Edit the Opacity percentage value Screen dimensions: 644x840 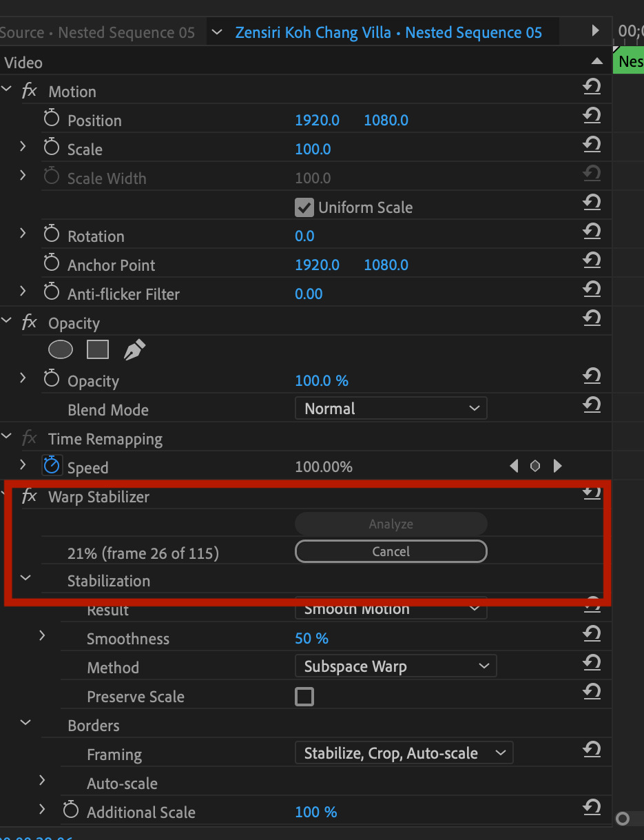click(x=321, y=380)
